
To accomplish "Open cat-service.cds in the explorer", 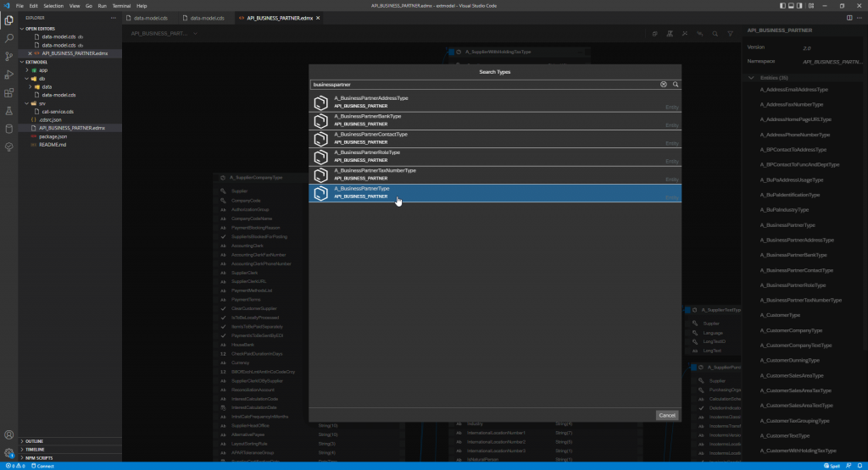I will [x=58, y=112].
